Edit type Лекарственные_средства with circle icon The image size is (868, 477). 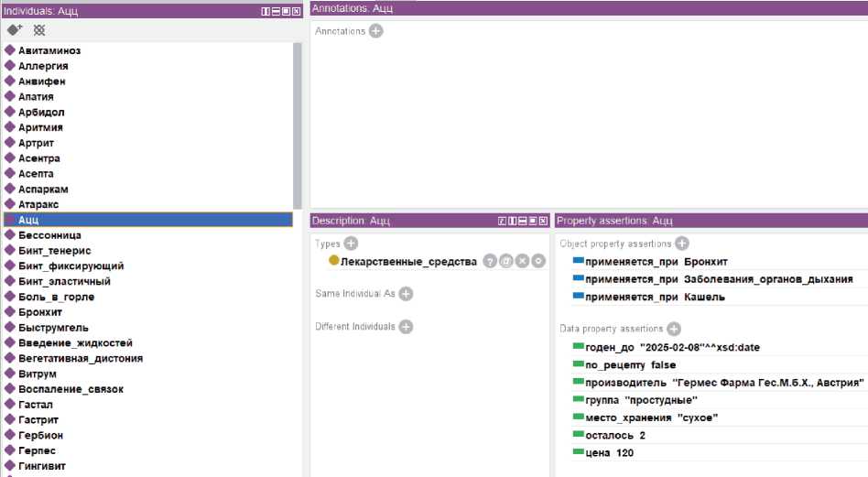538,261
